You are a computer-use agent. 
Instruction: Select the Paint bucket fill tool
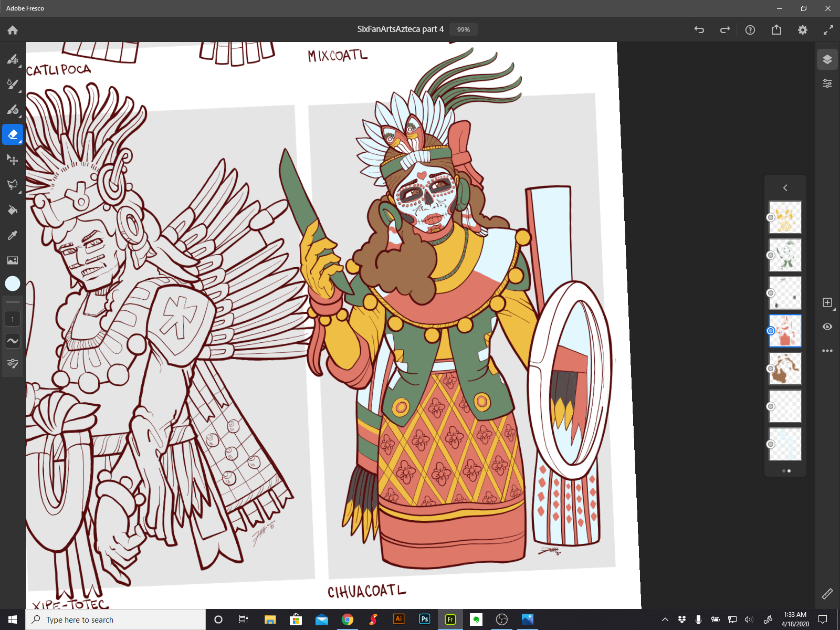point(13,210)
